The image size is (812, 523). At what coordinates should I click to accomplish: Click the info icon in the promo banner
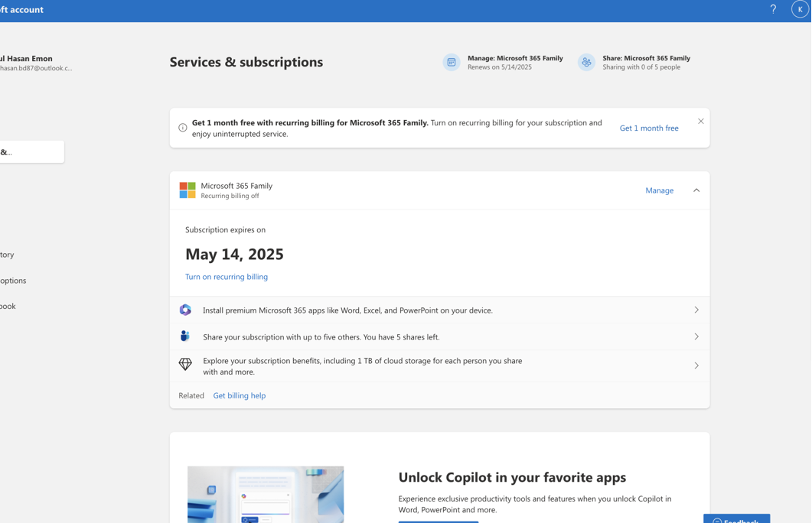183,128
